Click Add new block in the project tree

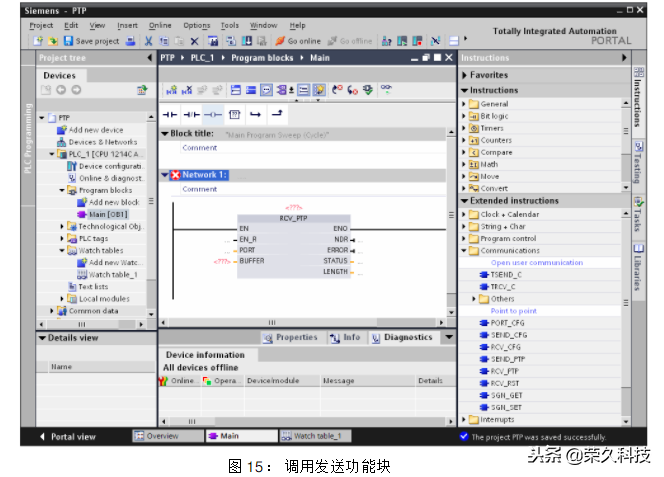(108, 202)
